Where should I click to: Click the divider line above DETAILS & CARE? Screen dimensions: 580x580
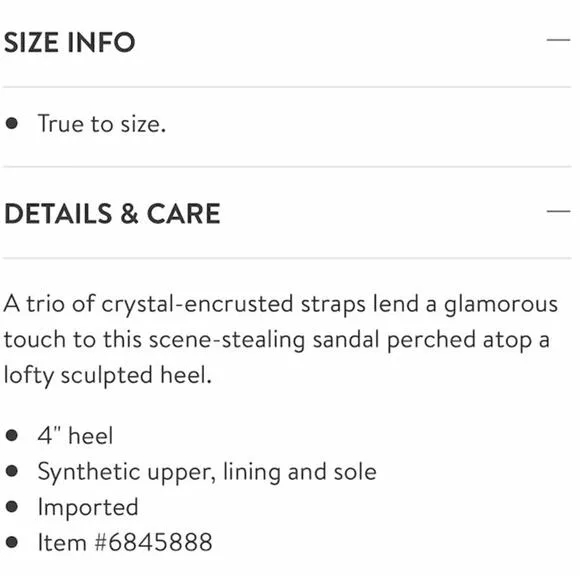[287, 167]
